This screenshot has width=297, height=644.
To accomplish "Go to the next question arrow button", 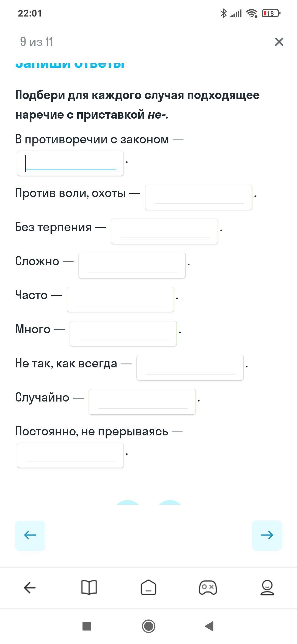I will 267,535.
